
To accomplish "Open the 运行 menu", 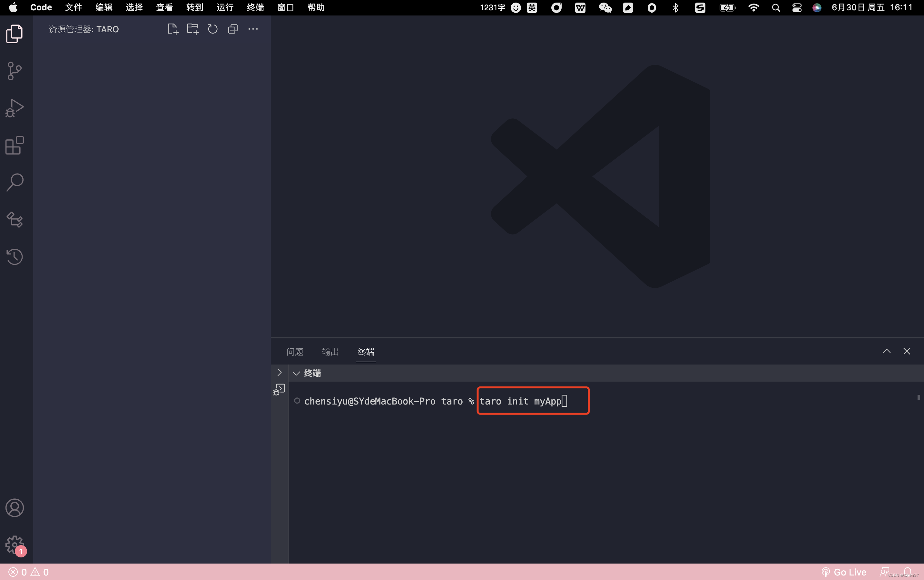I will click(225, 8).
